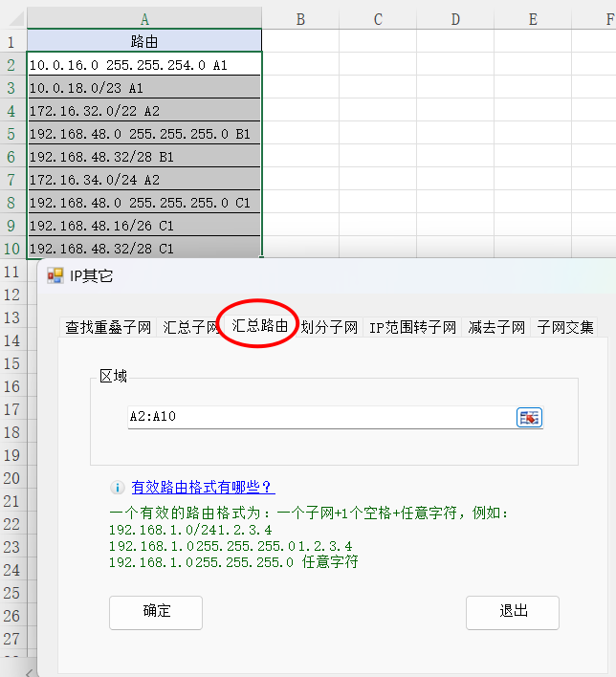Select cell 192.168.48.32/28 C1

pyautogui.click(x=144, y=248)
